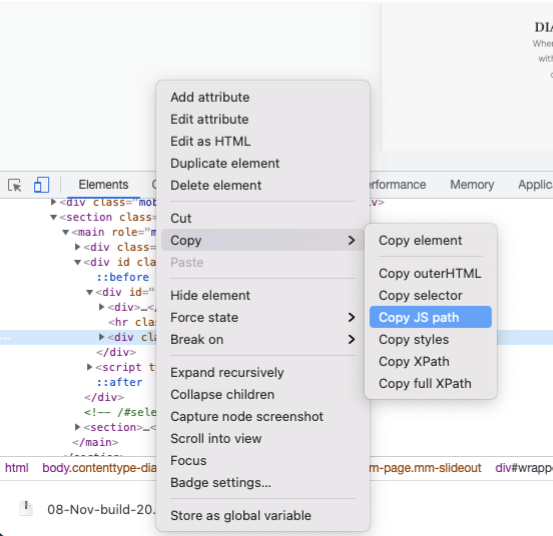Open the Force state submenu
This screenshot has width=553, height=536.
coord(263,317)
